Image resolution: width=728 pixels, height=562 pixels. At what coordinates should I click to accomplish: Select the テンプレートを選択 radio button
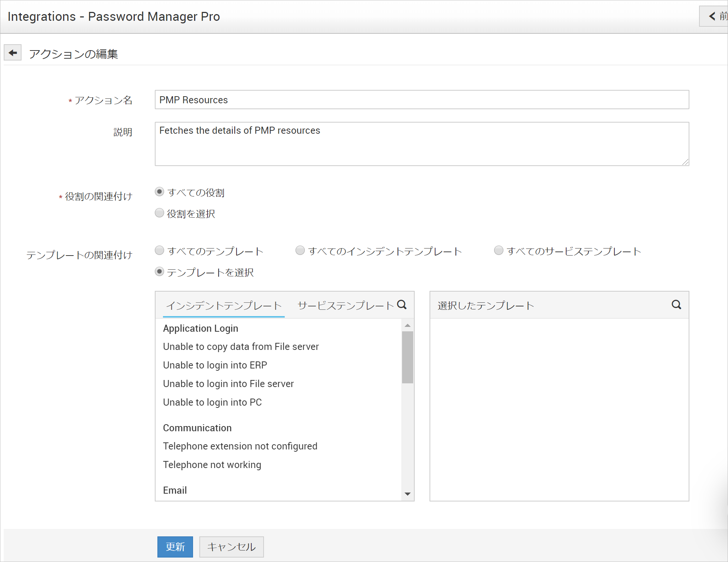(x=159, y=272)
